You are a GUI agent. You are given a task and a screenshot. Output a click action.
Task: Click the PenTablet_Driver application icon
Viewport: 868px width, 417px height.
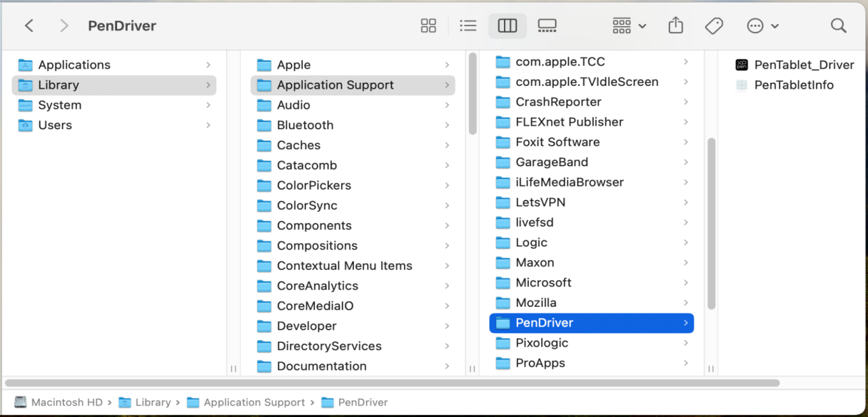tap(741, 64)
